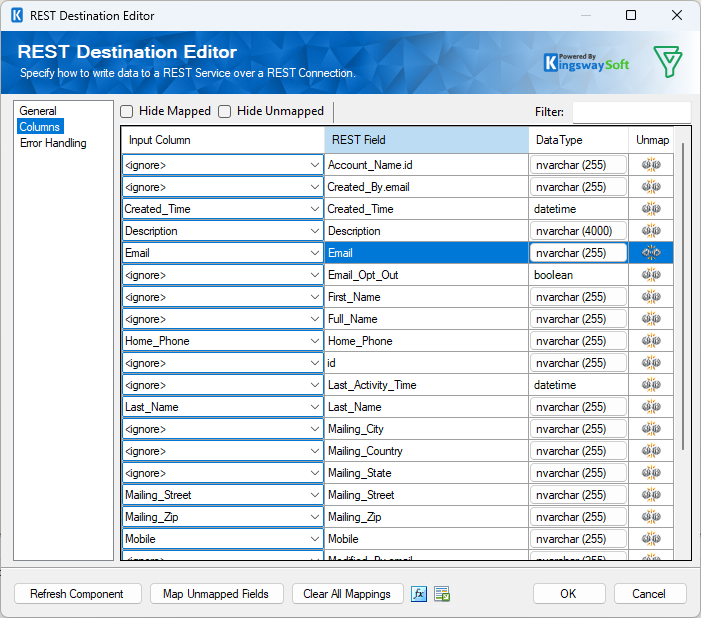This screenshot has width=701, height=618.
Task: Unmap the Created_By.email field
Action: [651, 187]
